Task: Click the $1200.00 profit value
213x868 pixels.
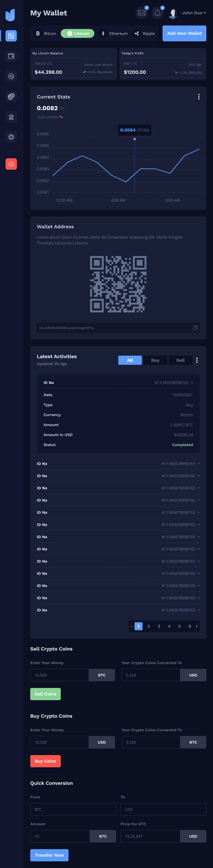Action: [135, 72]
